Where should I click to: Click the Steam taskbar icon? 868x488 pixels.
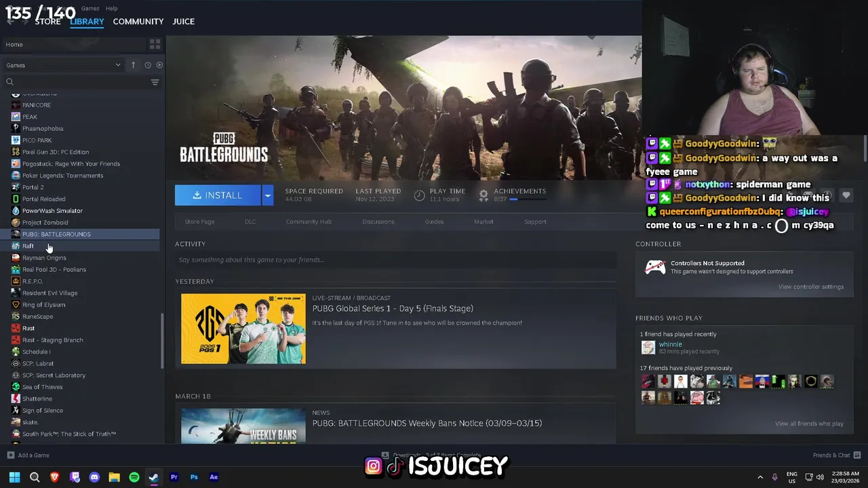point(154,477)
